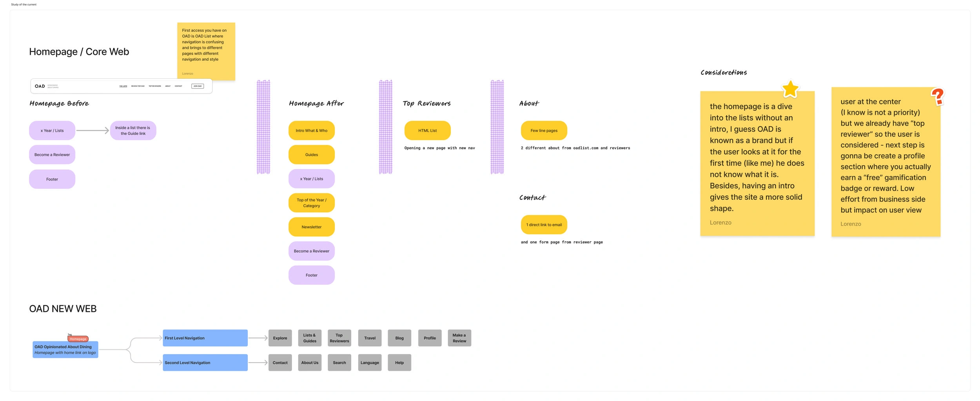
Task: Select 'x Year / Lists' under Homepage After
Action: pos(312,179)
